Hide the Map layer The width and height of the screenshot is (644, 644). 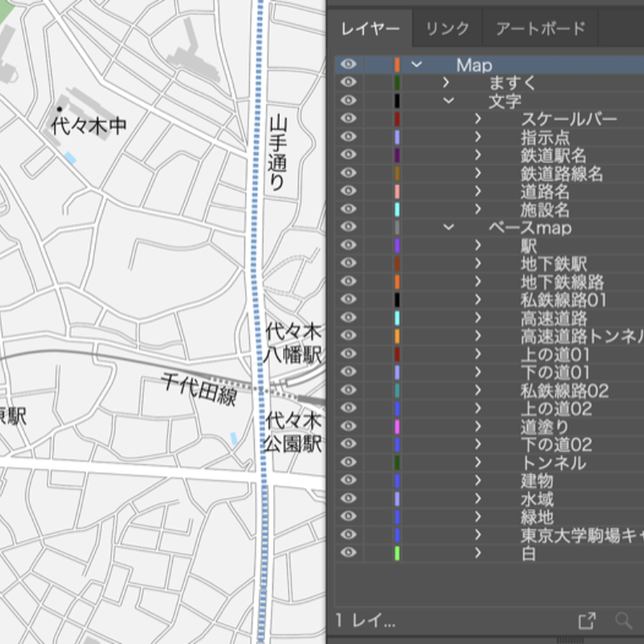tap(349, 64)
